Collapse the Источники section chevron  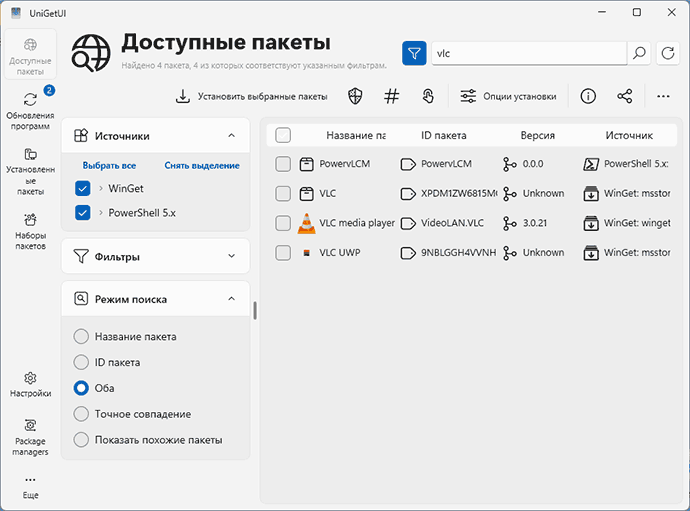[x=231, y=136]
